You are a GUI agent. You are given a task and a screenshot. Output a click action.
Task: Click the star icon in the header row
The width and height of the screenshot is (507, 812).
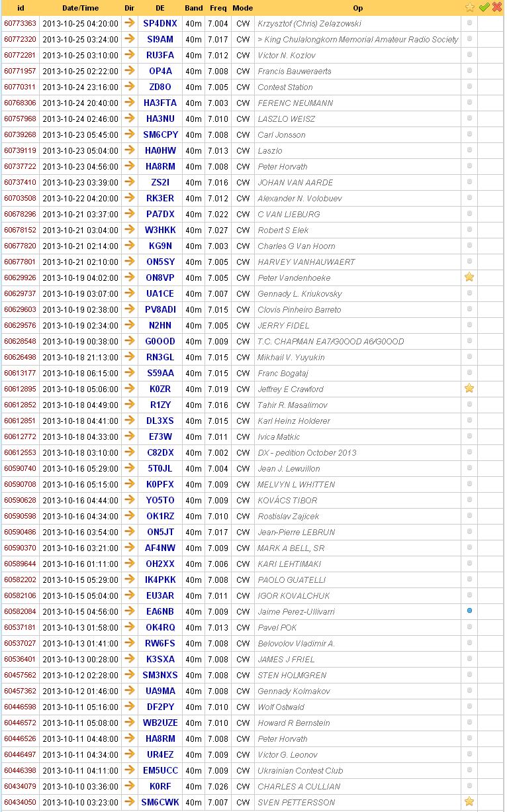[470, 7]
